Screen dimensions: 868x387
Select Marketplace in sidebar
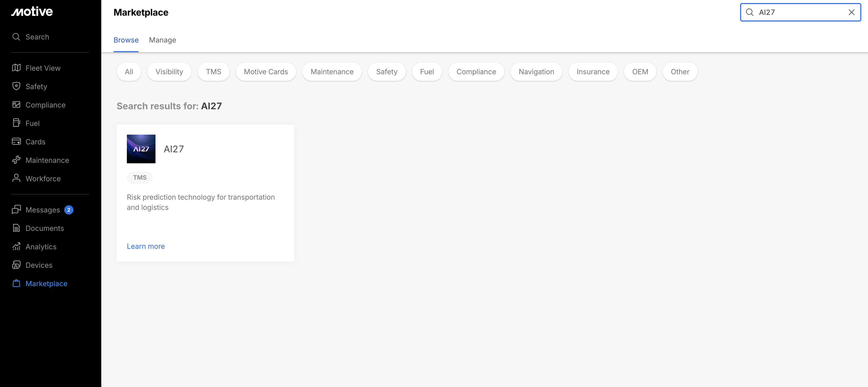coord(47,284)
